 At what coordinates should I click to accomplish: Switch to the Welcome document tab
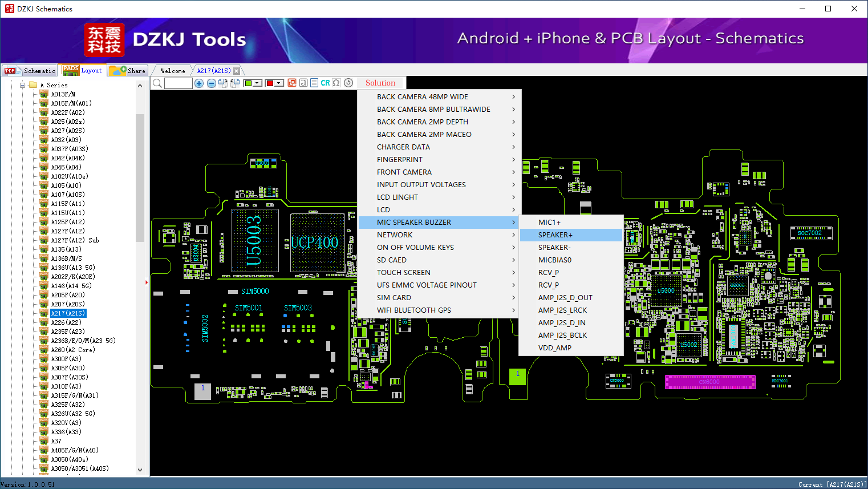[173, 71]
